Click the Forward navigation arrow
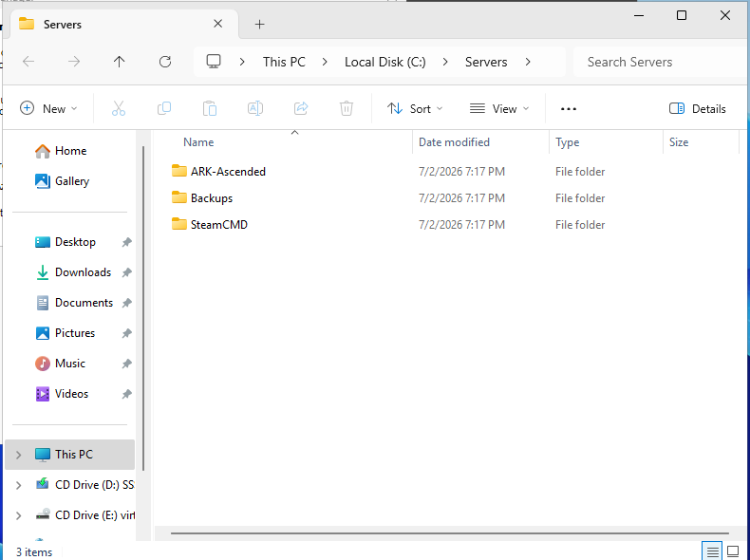Image resolution: width=750 pixels, height=560 pixels. click(74, 62)
